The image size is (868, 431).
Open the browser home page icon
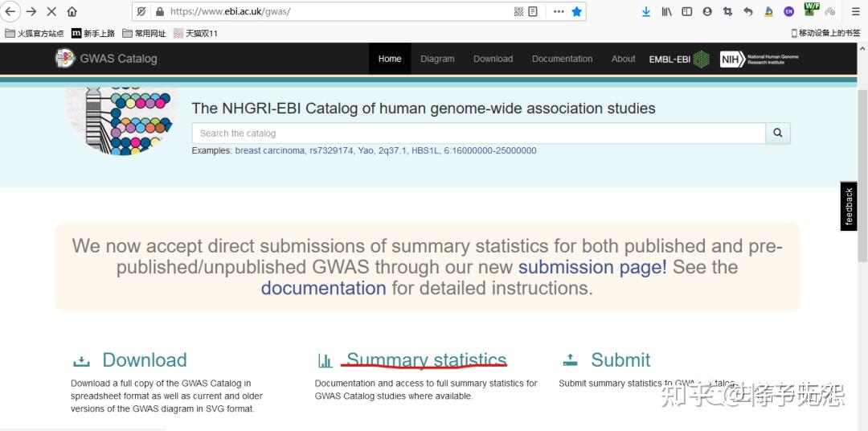coord(72,11)
